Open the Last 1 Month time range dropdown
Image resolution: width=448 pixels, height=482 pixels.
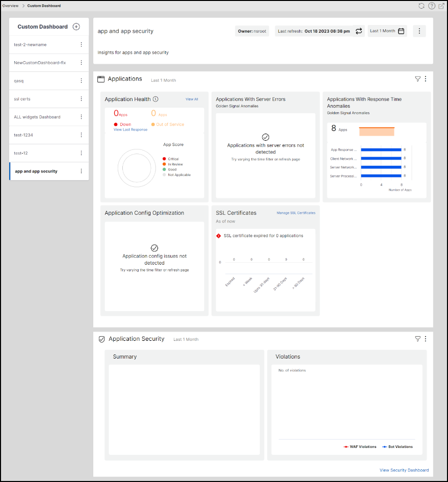click(x=387, y=31)
